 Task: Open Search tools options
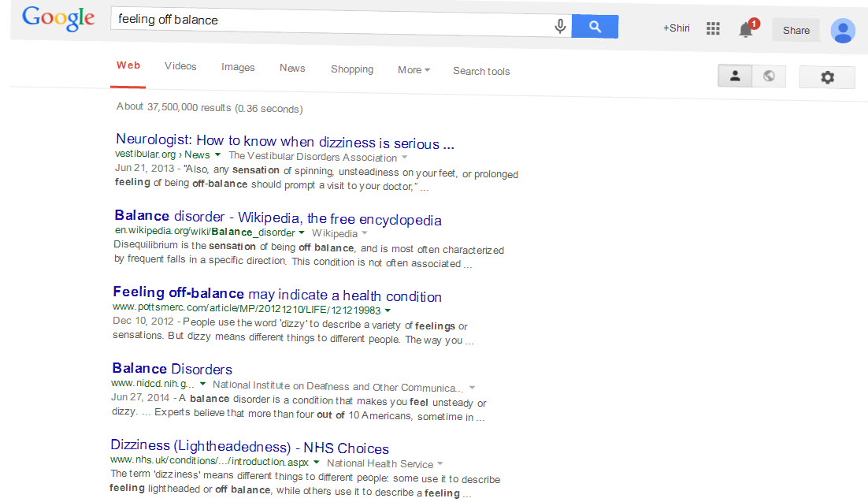click(x=481, y=71)
